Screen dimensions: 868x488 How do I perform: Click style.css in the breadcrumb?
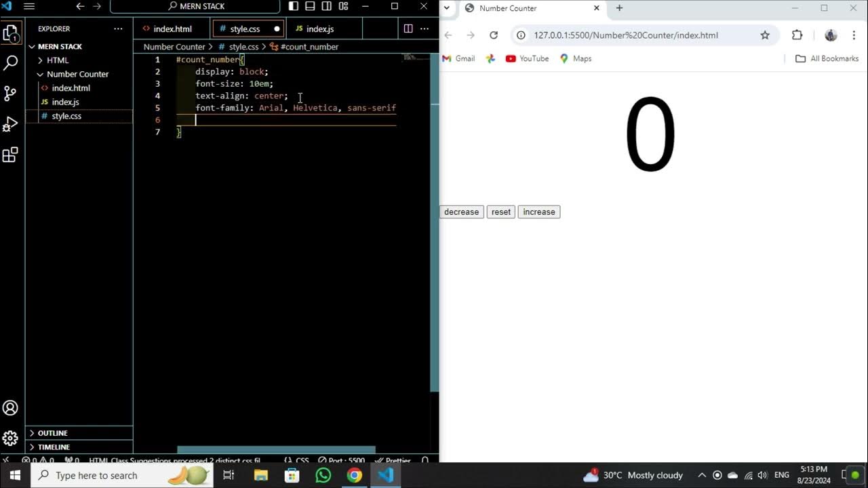click(x=243, y=47)
